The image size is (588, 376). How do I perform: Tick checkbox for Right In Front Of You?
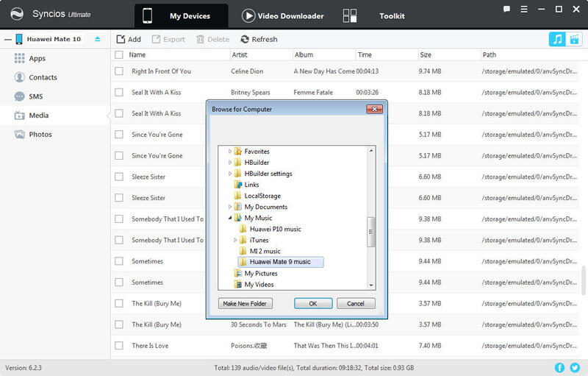coord(119,71)
